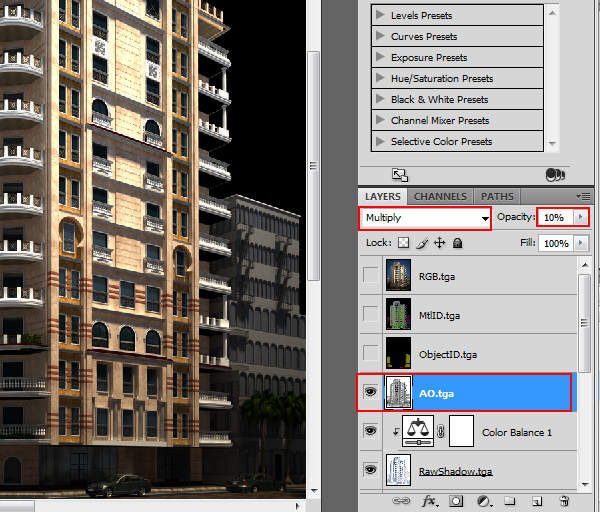Open the Opacity slider arrow
600x512 pixels.
click(580, 217)
